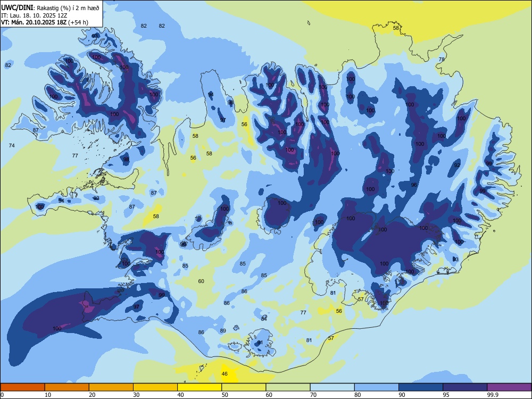
Task: Click the valid time 'VT: Mán. 20.10.2025 18Z (+54 h)'
Action: (45, 22)
